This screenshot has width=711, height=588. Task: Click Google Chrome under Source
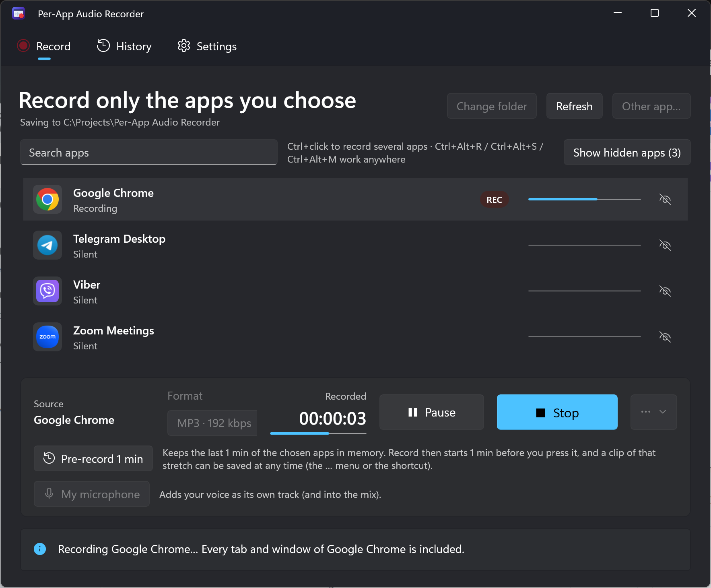74,420
